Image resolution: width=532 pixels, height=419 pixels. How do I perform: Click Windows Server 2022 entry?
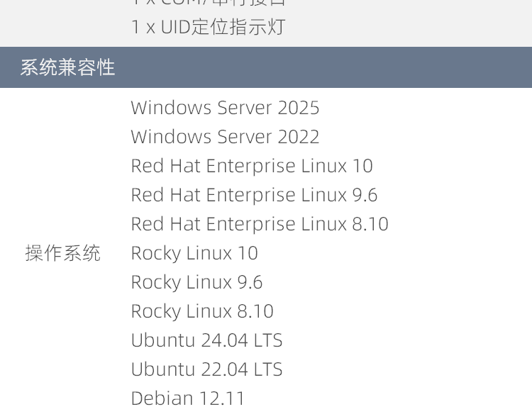[x=225, y=137]
